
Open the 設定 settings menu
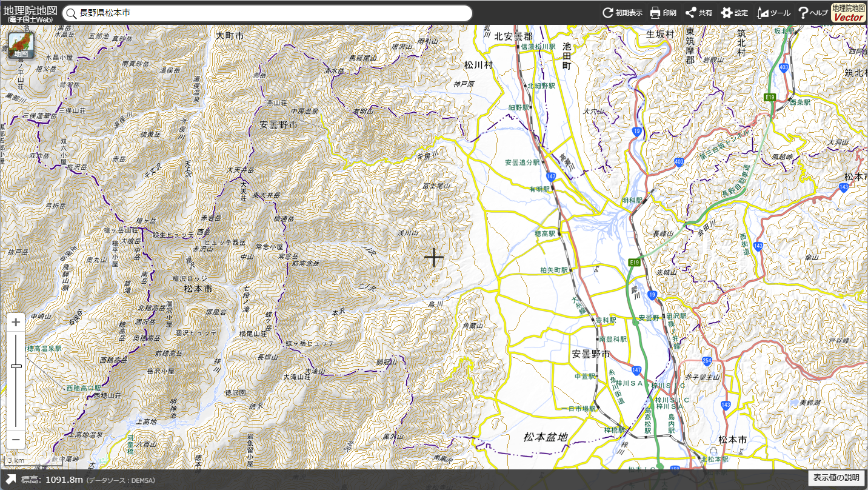coord(734,13)
